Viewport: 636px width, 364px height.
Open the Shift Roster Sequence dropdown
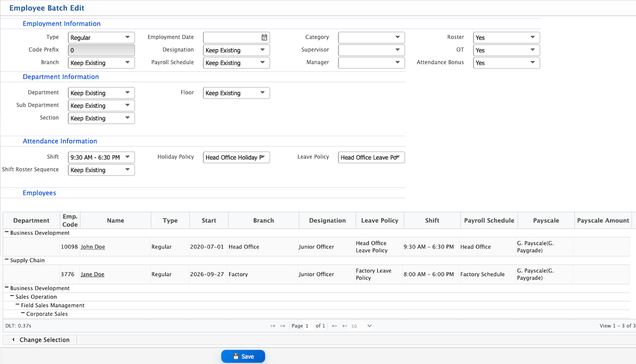[101, 170]
